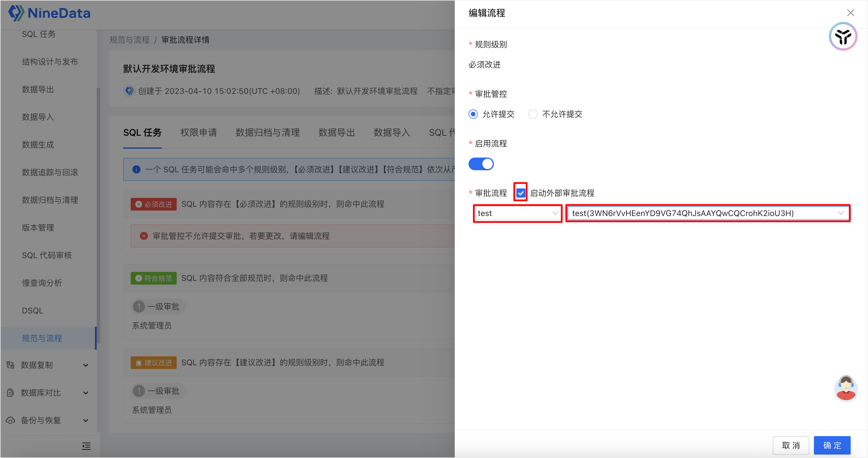Expand the 数据复制 menu chevron

(85, 365)
